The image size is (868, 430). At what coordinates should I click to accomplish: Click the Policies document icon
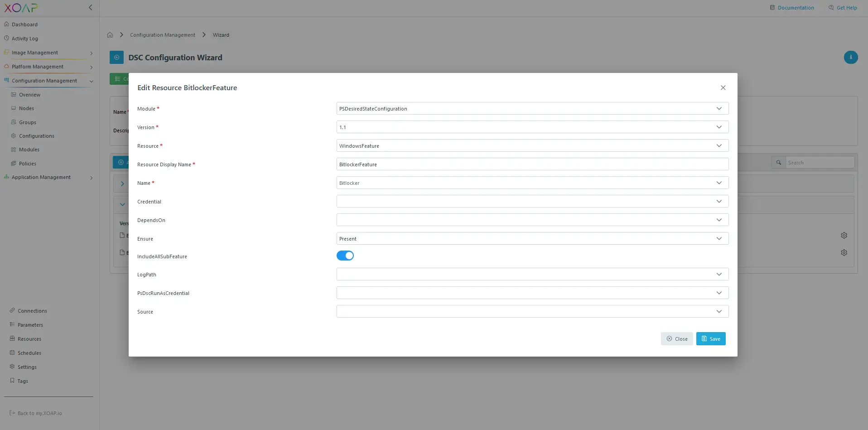point(14,163)
